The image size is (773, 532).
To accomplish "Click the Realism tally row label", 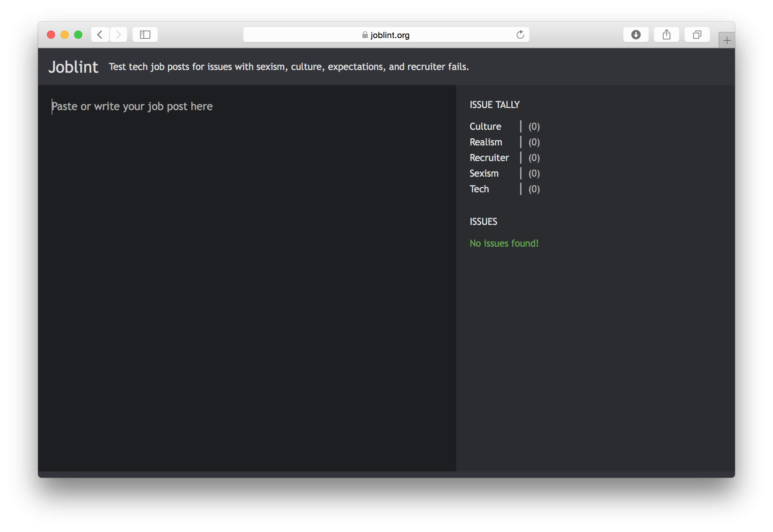I will 486,142.
